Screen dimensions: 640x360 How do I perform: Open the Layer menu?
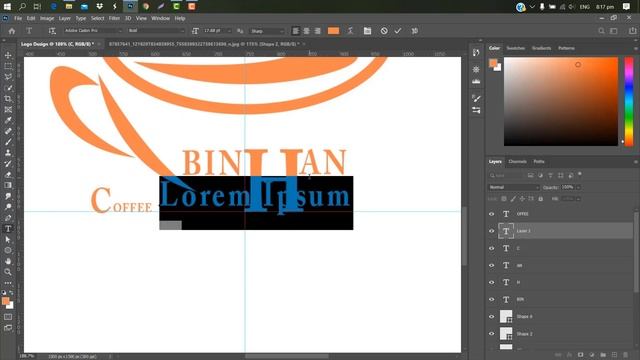coord(64,18)
